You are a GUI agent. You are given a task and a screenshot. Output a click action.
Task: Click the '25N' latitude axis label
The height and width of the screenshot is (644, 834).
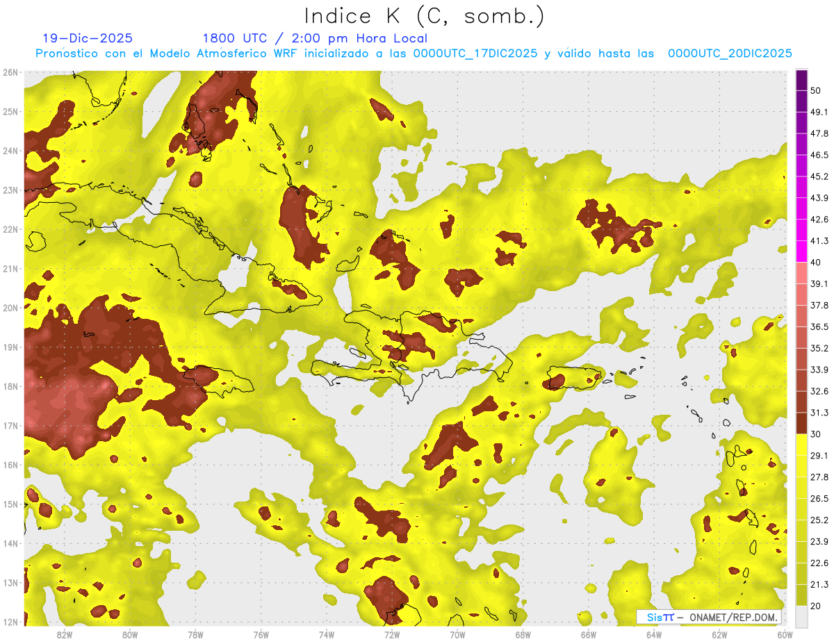point(10,112)
